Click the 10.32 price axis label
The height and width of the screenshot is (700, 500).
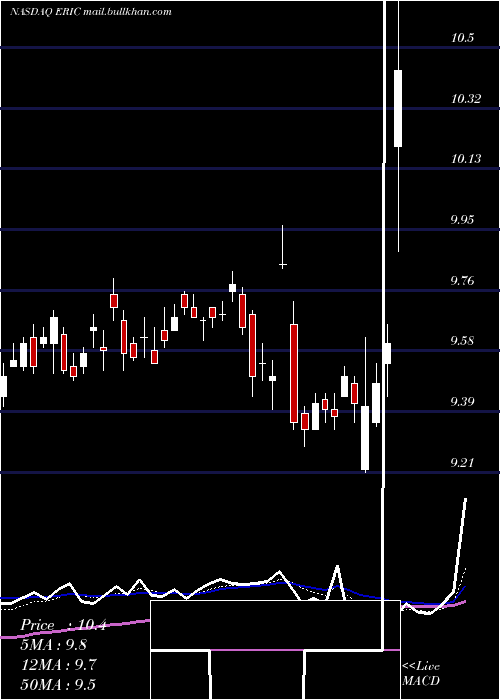pos(466,99)
